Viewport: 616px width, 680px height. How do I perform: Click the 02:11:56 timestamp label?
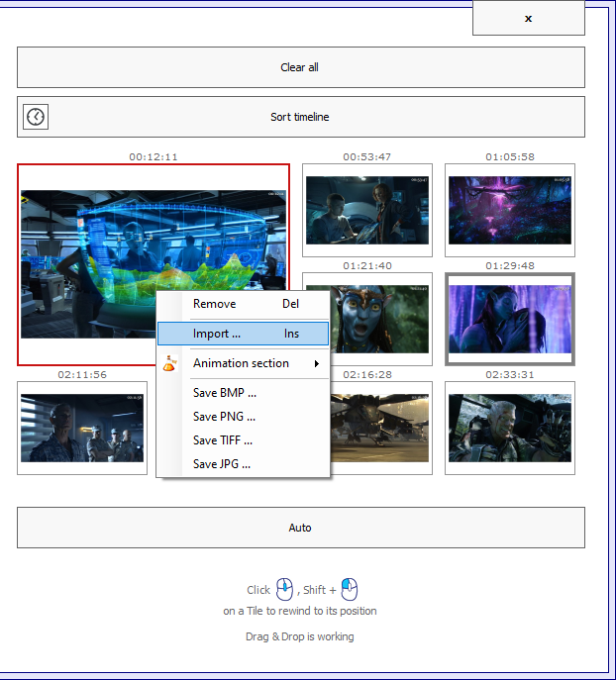pos(82,375)
